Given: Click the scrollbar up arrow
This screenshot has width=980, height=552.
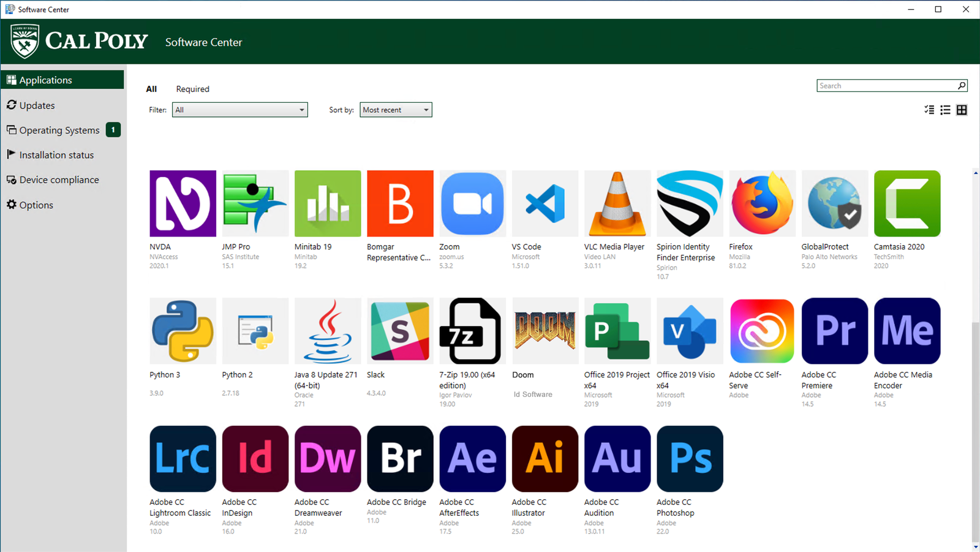Looking at the screenshot, I should 976,173.
